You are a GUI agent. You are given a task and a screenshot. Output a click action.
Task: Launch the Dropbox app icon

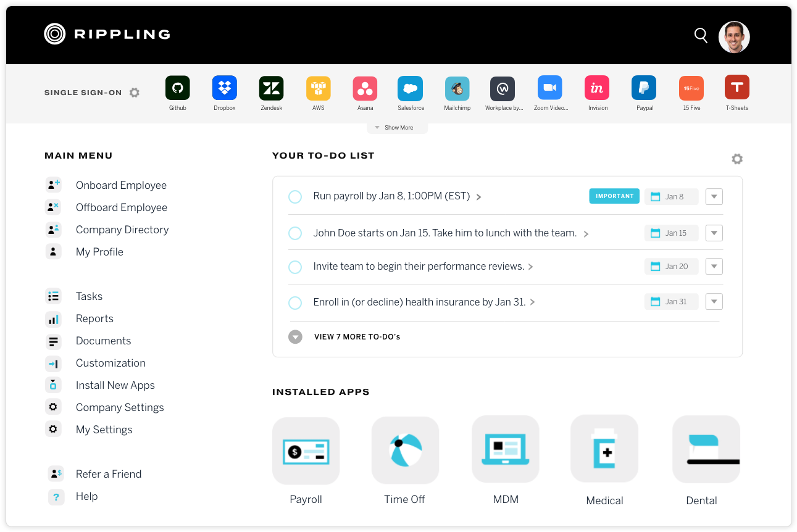click(225, 88)
